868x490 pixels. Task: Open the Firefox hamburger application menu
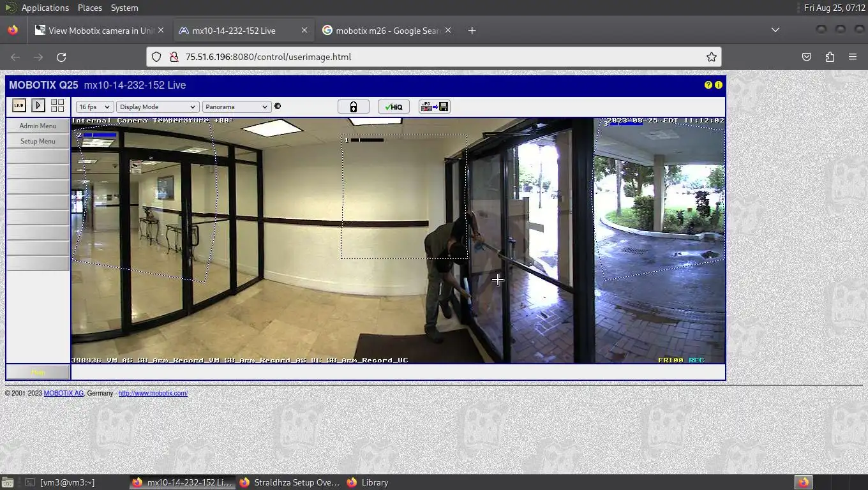[853, 57]
